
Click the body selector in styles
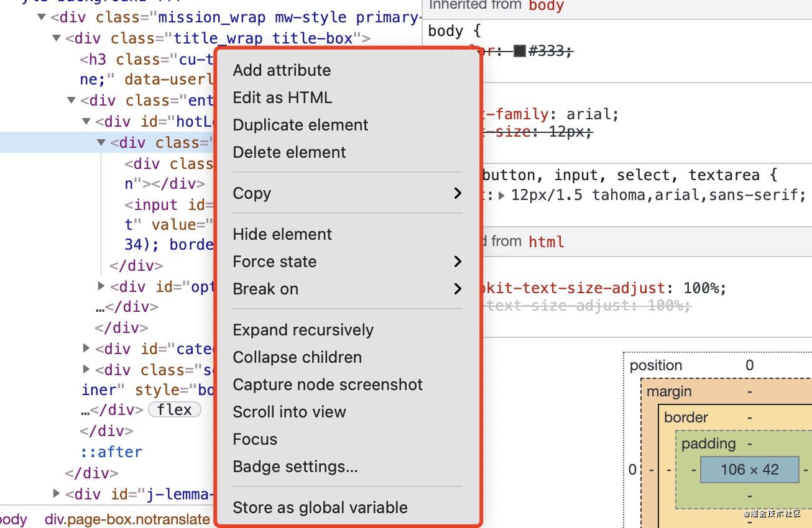point(446,31)
